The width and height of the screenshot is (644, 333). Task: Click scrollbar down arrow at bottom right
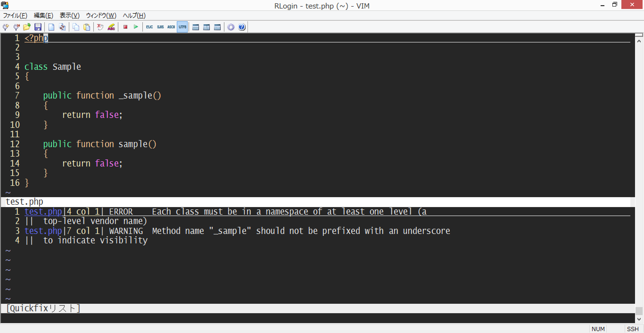click(639, 319)
